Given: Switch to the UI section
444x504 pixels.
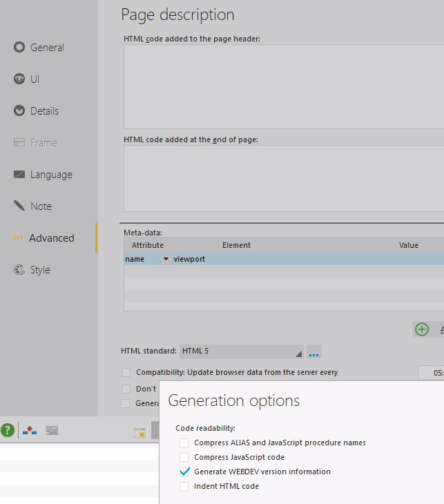Looking at the screenshot, I should click(35, 79).
